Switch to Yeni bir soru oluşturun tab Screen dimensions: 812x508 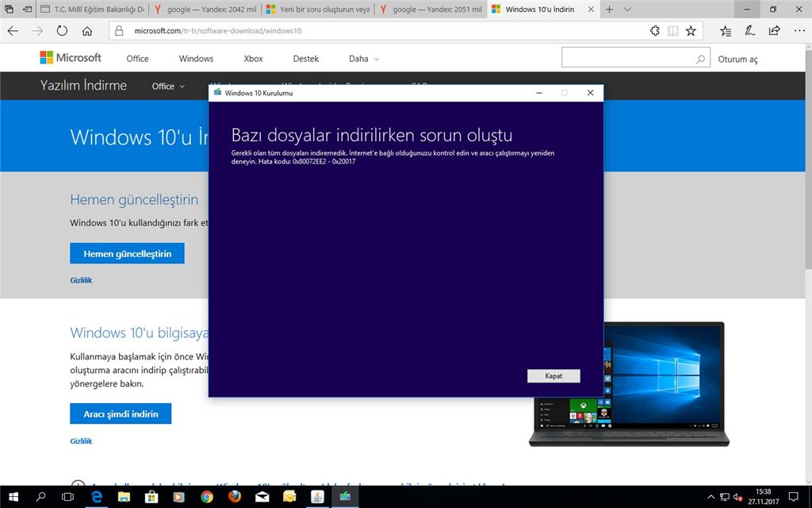[318, 10]
